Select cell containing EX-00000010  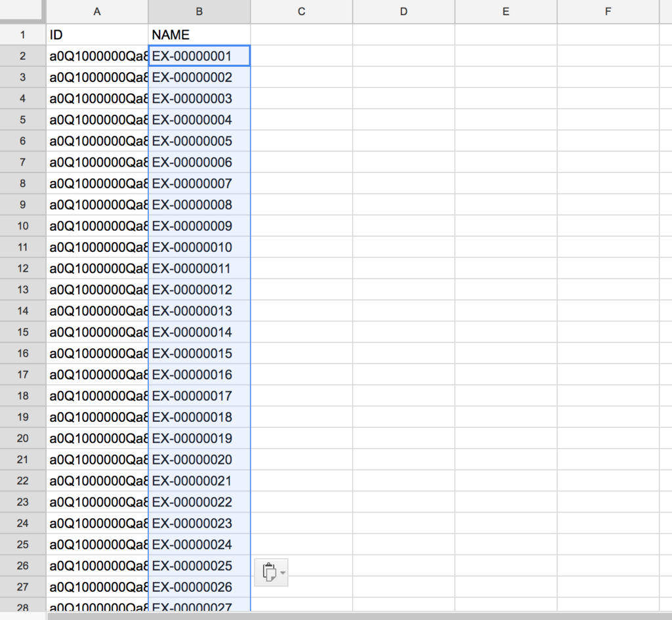pos(199,247)
